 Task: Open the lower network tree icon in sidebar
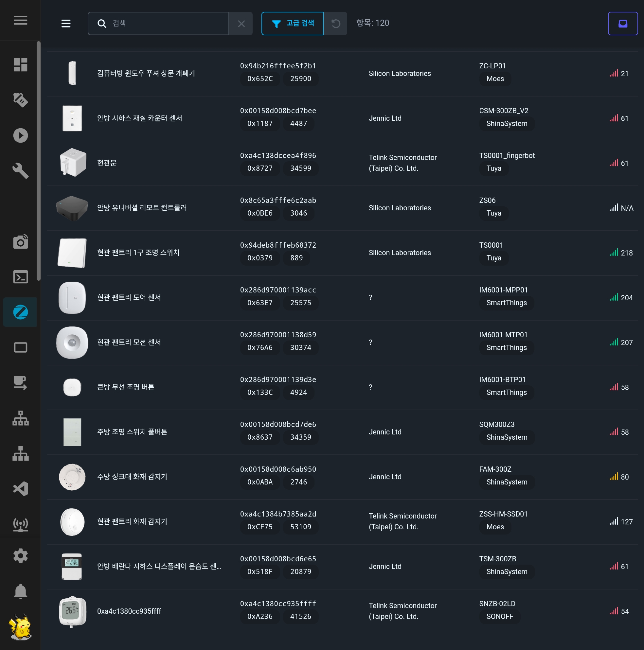coord(21,453)
